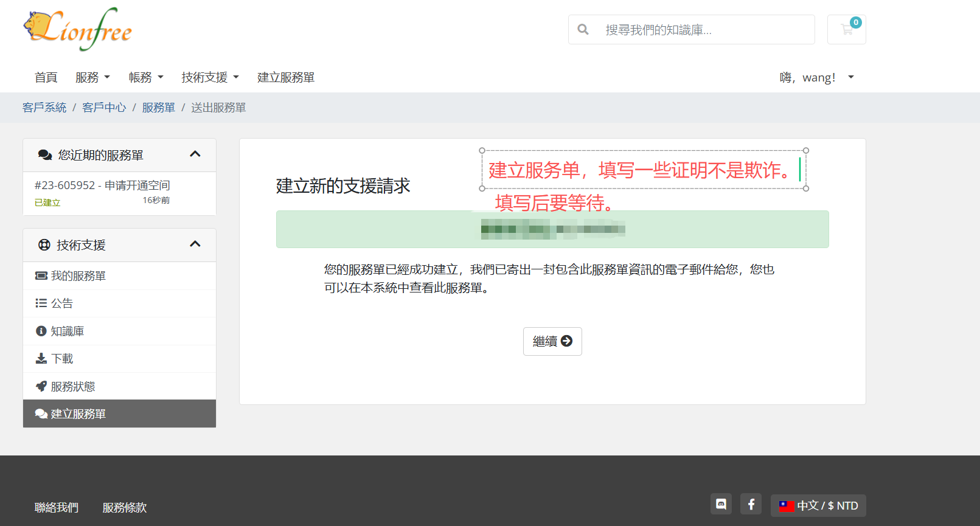Click the 16秒前 timestamp
The height and width of the screenshot is (526, 980).
pyautogui.click(x=156, y=200)
